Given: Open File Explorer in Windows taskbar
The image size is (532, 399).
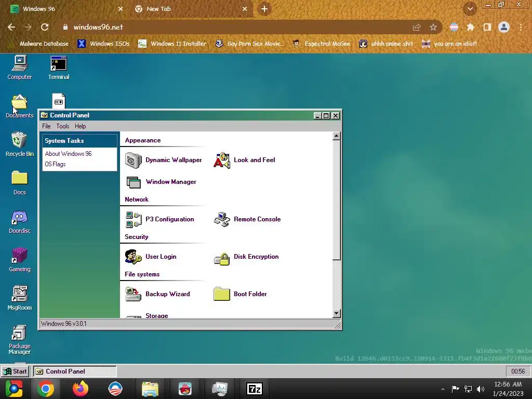Looking at the screenshot, I should pos(150,389).
